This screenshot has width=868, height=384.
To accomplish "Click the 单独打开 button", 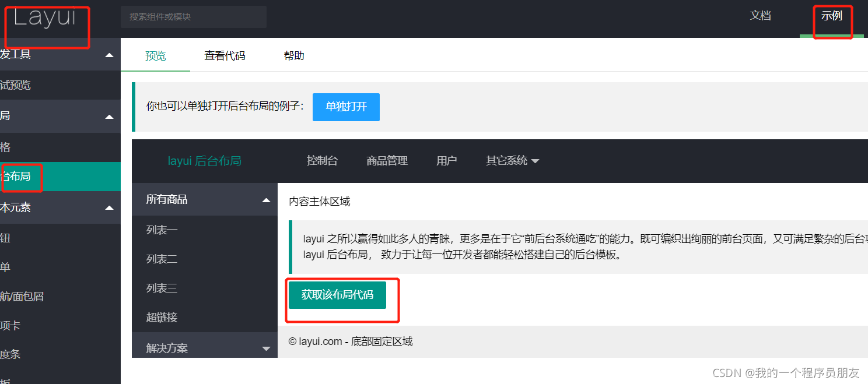I will 346,107.
